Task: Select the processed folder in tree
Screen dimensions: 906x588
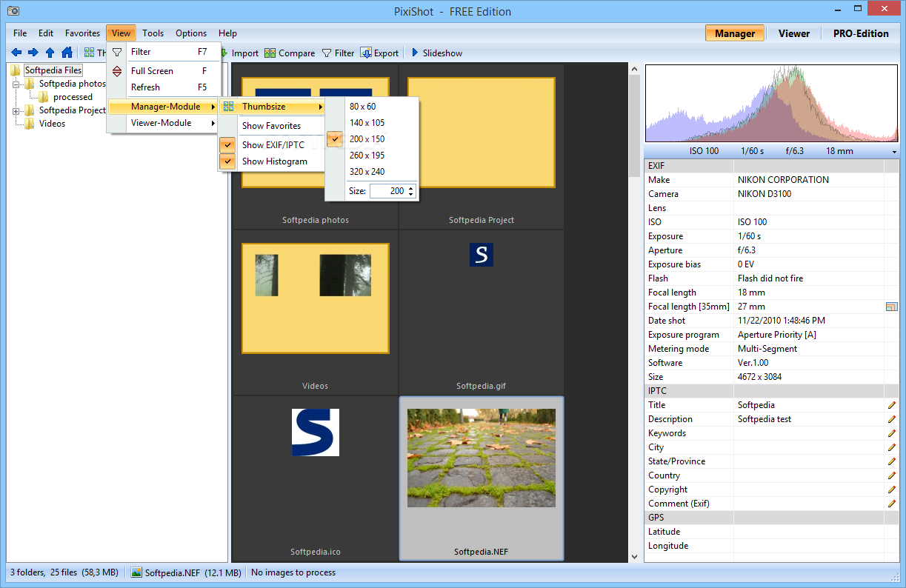Action: click(73, 97)
